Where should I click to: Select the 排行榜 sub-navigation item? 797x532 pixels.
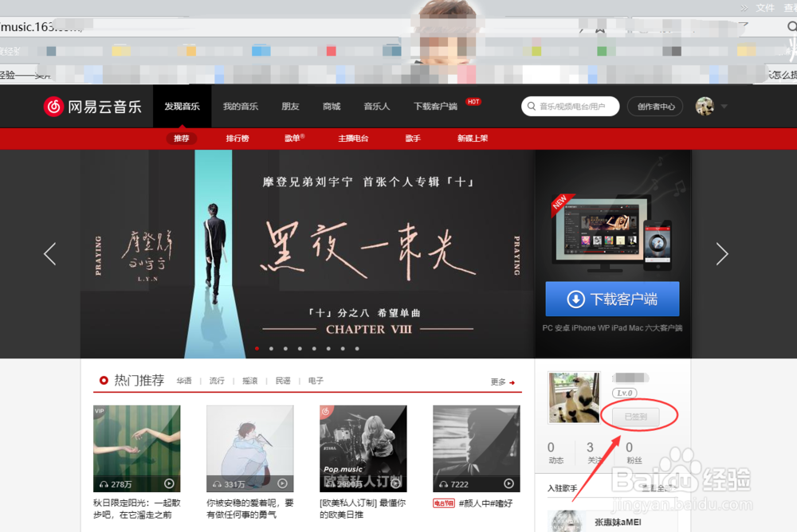(x=238, y=139)
